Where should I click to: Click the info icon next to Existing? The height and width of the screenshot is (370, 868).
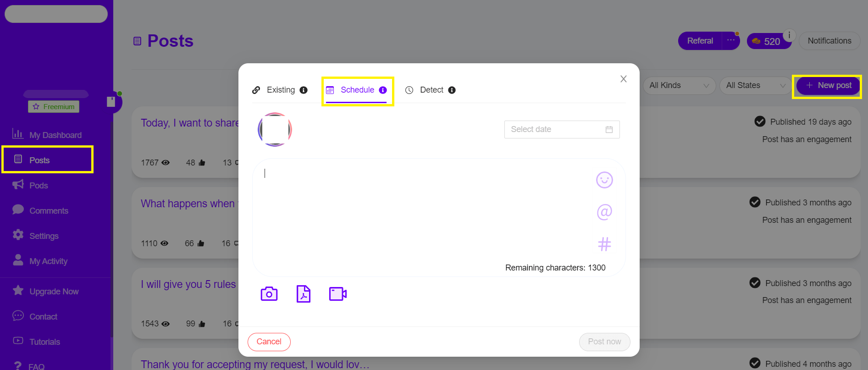(x=304, y=90)
